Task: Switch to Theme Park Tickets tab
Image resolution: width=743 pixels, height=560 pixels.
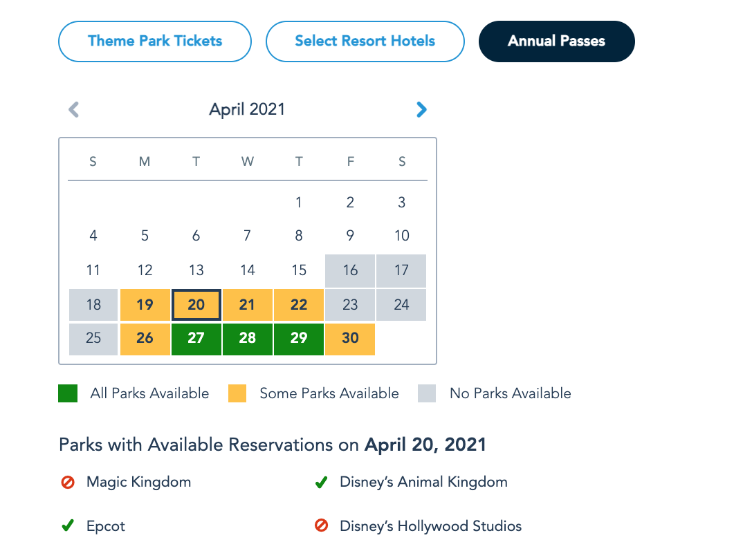Action: pos(155,41)
